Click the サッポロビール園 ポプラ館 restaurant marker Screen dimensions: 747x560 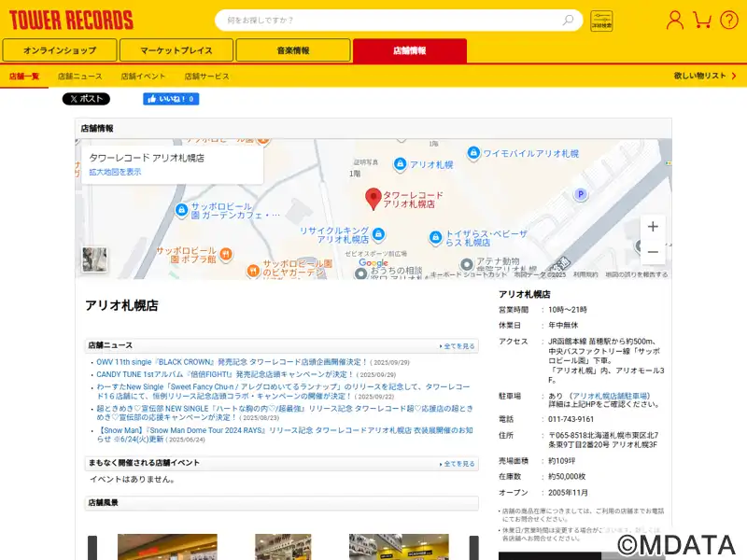click(226, 254)
